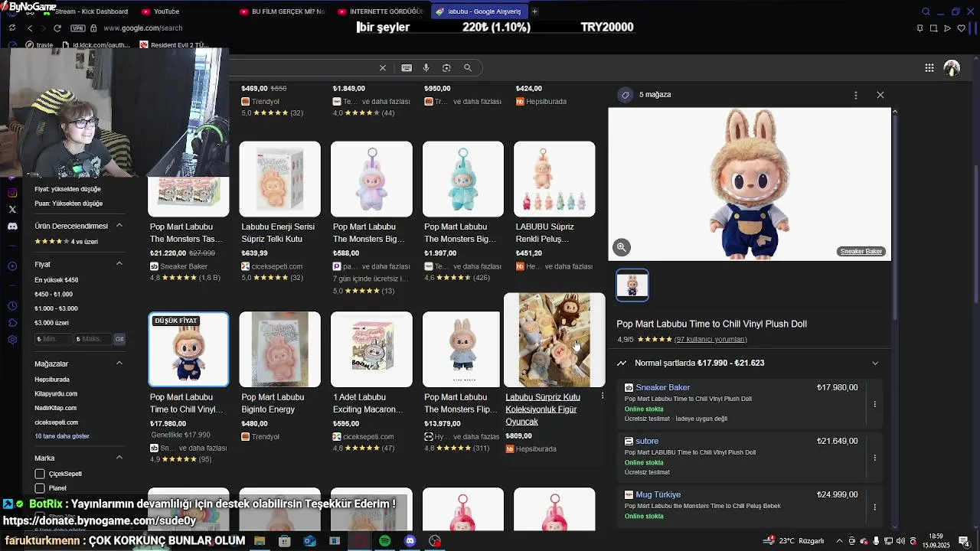980x551 pixels.
Task: Check the Planet brand checkbox
Action: 40,488
